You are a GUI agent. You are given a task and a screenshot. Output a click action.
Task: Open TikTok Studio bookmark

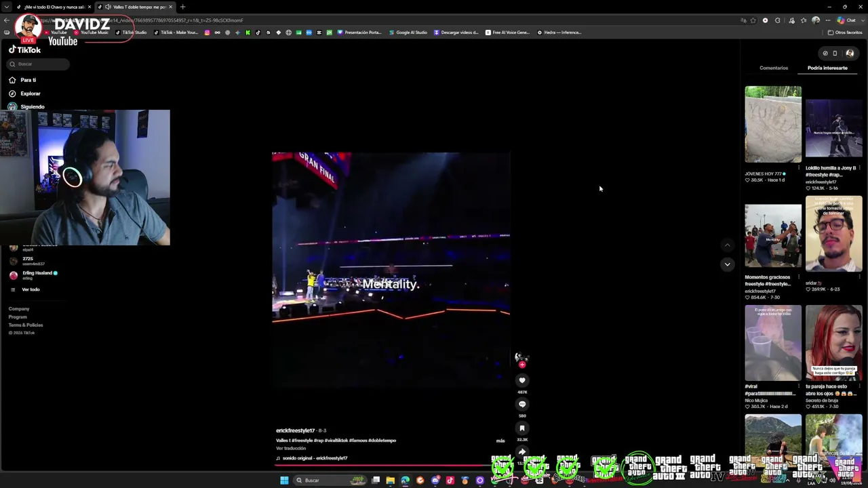click(x=131, y=33)
